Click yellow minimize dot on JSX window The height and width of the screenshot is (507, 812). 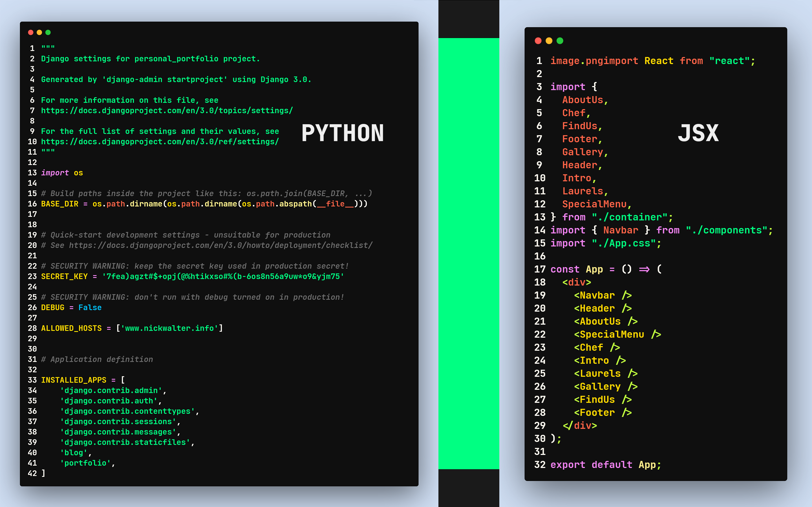click(549, 41)
